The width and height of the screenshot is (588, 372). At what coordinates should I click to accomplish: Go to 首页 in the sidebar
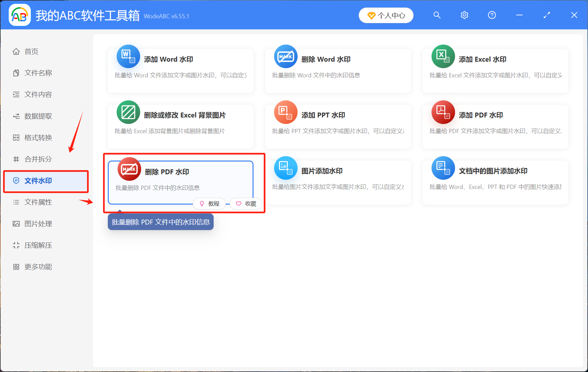pos(31,52)
